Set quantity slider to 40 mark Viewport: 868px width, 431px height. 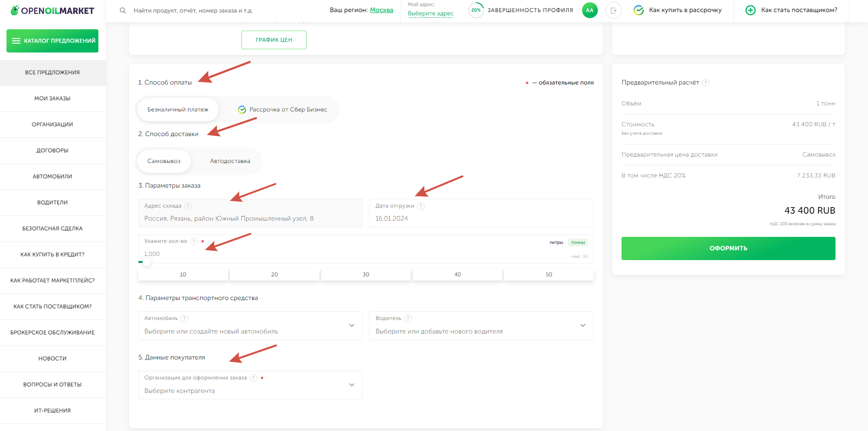[x=457, y=274]
